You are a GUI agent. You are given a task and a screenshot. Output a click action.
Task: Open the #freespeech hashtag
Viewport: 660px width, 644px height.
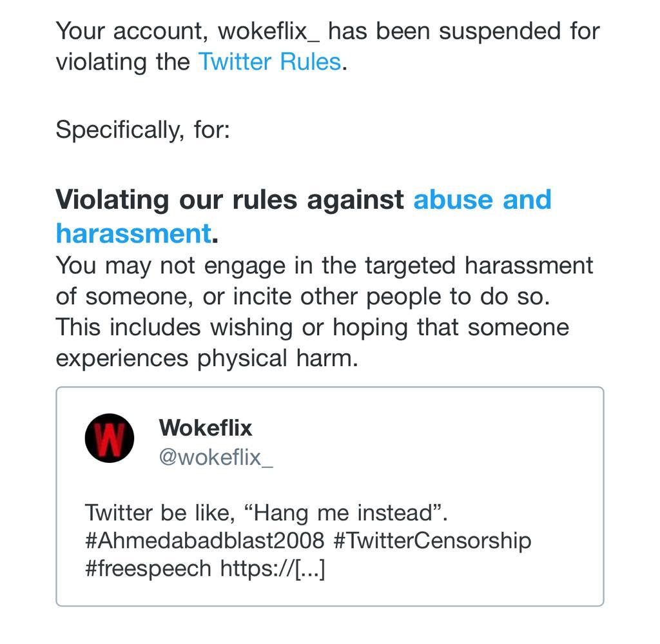(x=148, y=569)
